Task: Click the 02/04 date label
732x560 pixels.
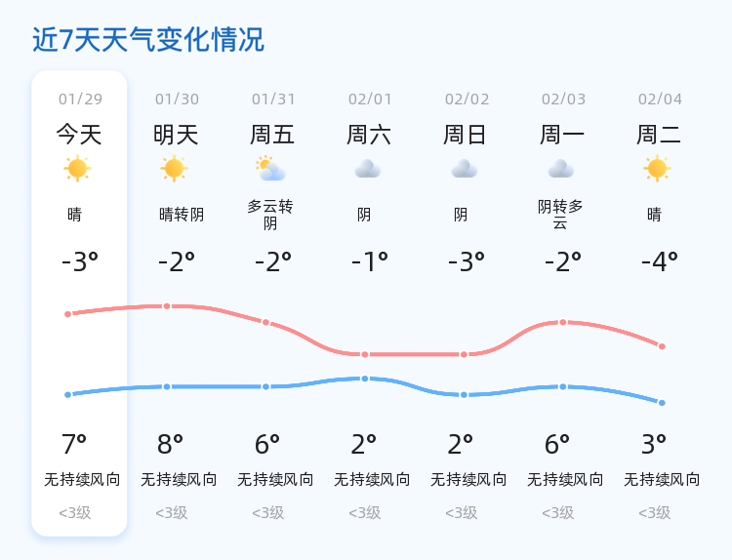Action: coord(660,99)
